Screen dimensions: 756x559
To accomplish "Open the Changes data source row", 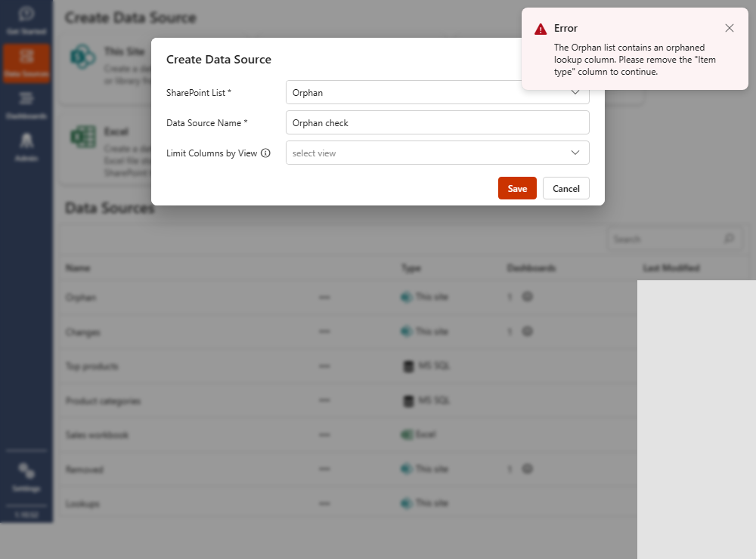I will (x=83, y=332).
